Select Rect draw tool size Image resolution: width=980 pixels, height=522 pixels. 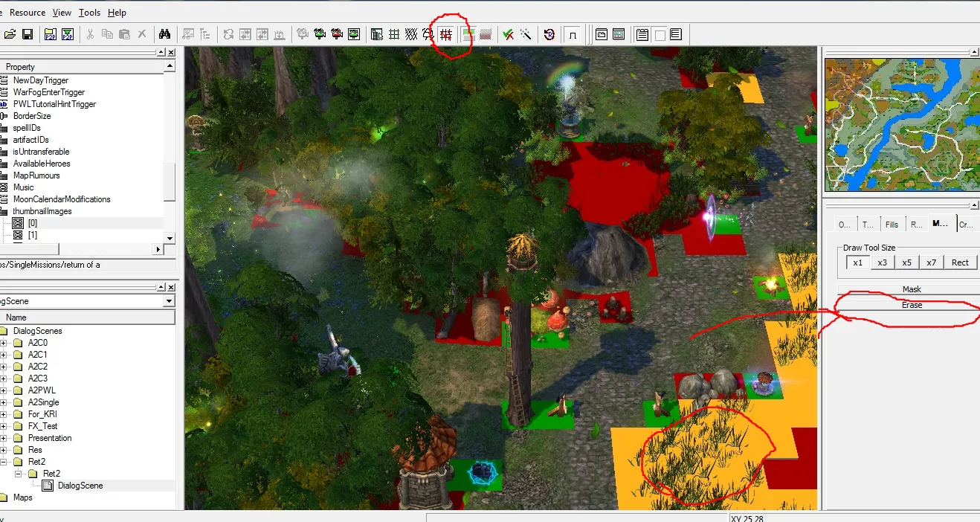960,262
